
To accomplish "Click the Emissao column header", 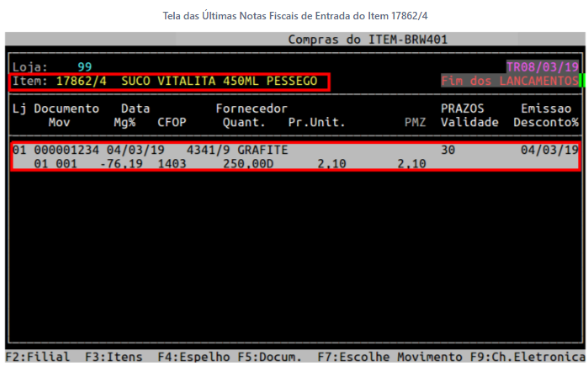I will coord(548,109).
